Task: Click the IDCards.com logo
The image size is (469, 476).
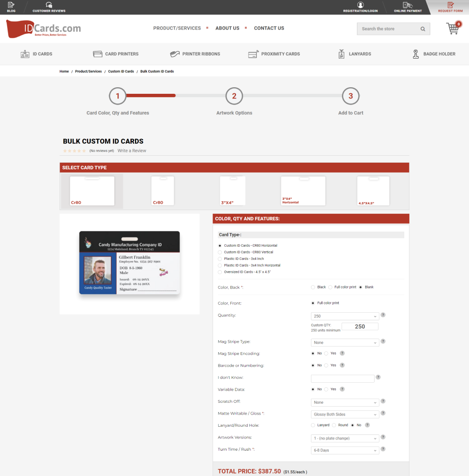Action: click(x=44, y=29)
